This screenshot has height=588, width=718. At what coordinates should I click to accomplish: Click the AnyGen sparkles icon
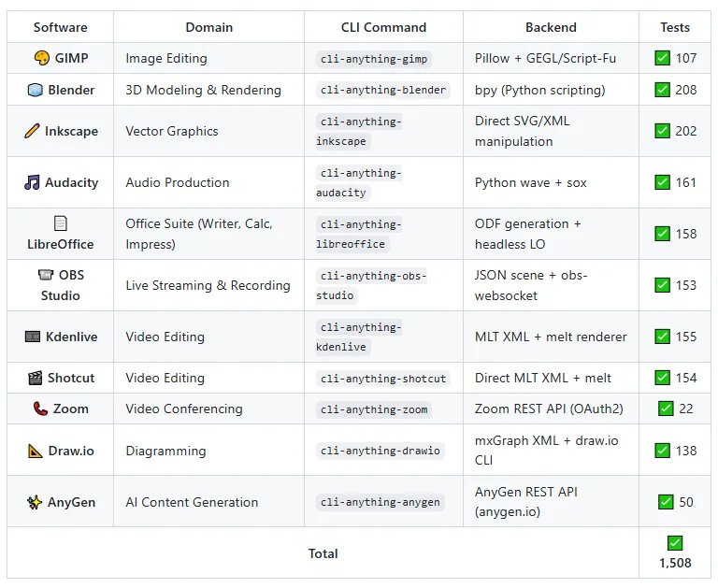[x=35, y=502]
